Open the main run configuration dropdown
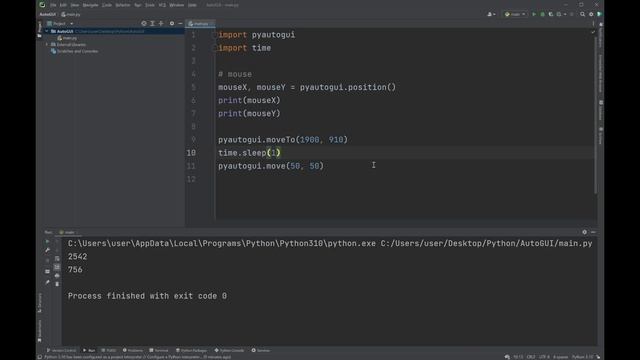Screen dimensions: 640x360 click(x=515, y=14)
